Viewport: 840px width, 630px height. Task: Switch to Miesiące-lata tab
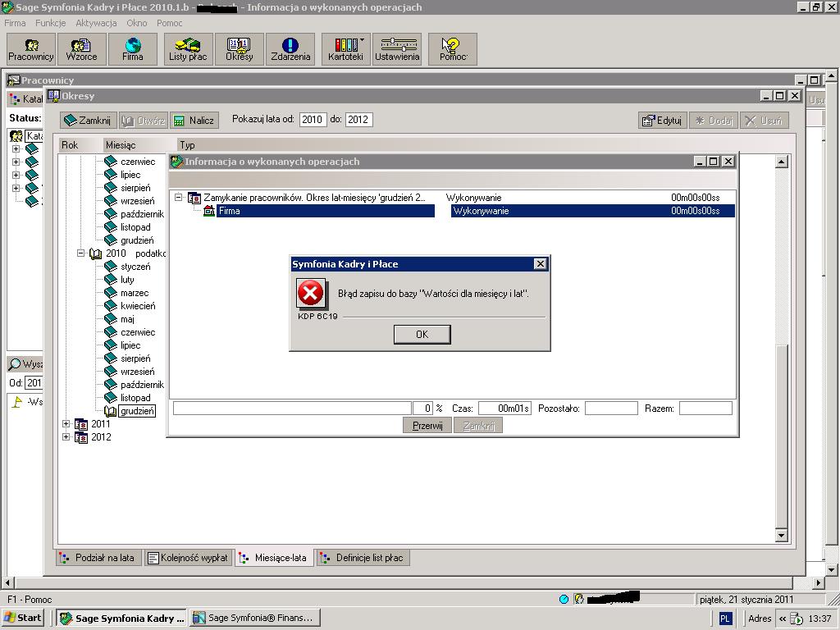(x=274, y=558)
